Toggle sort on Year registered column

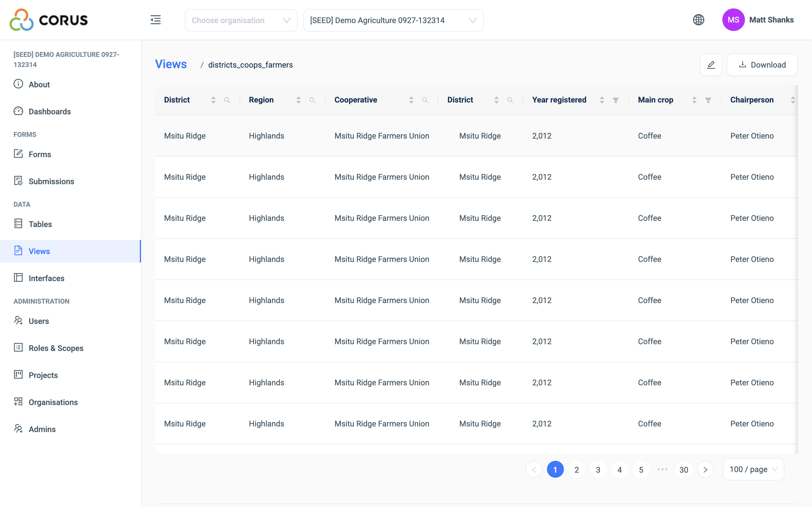602,100
